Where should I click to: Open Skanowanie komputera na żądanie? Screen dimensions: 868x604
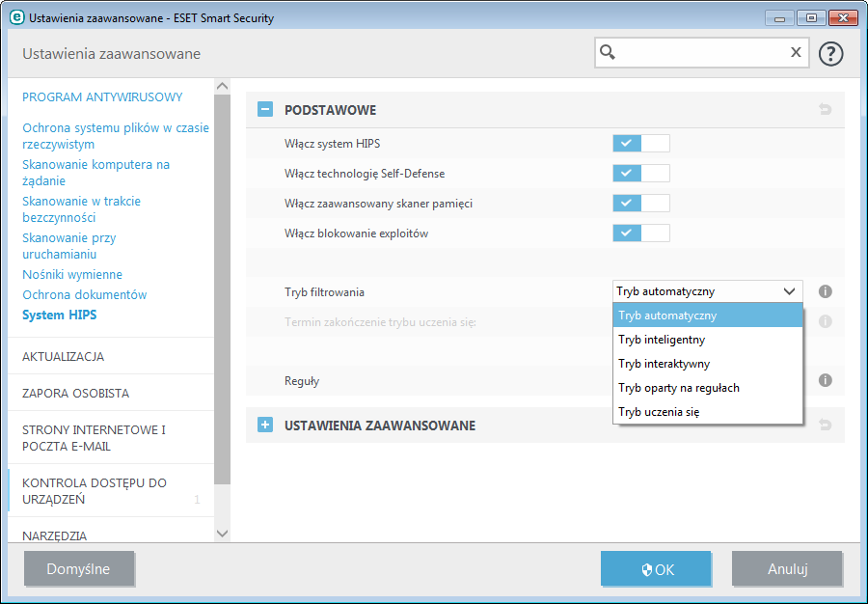pyautogui.click(x=95, y=173)
